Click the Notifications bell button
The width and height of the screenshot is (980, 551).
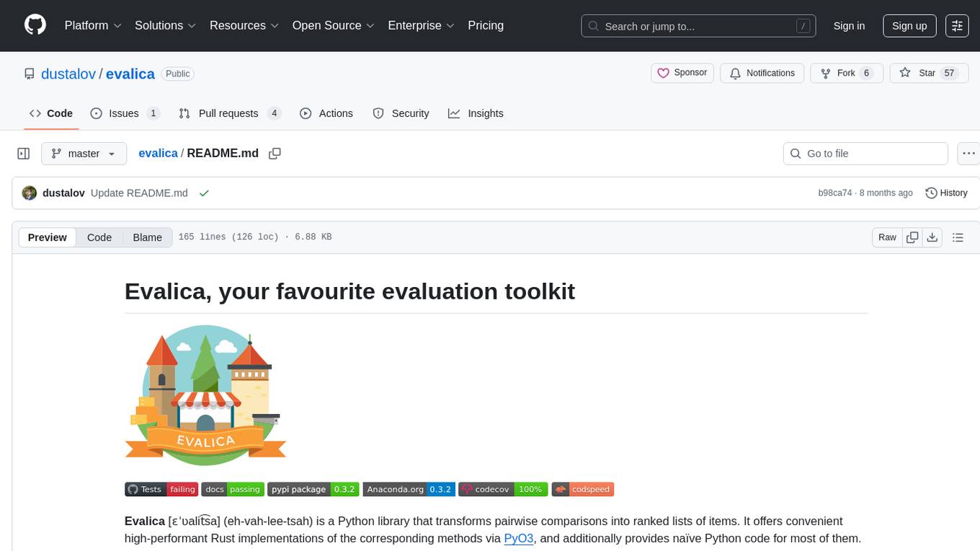coord(762,73)
